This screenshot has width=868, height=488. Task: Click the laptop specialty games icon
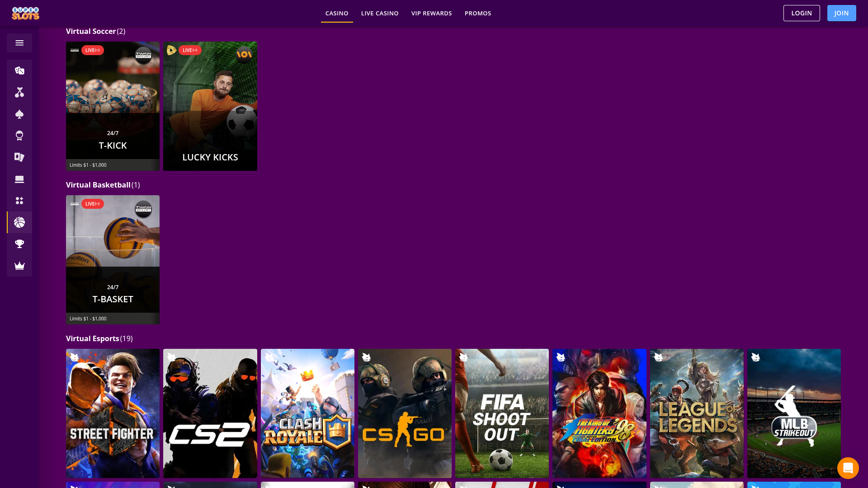[19, 179]
